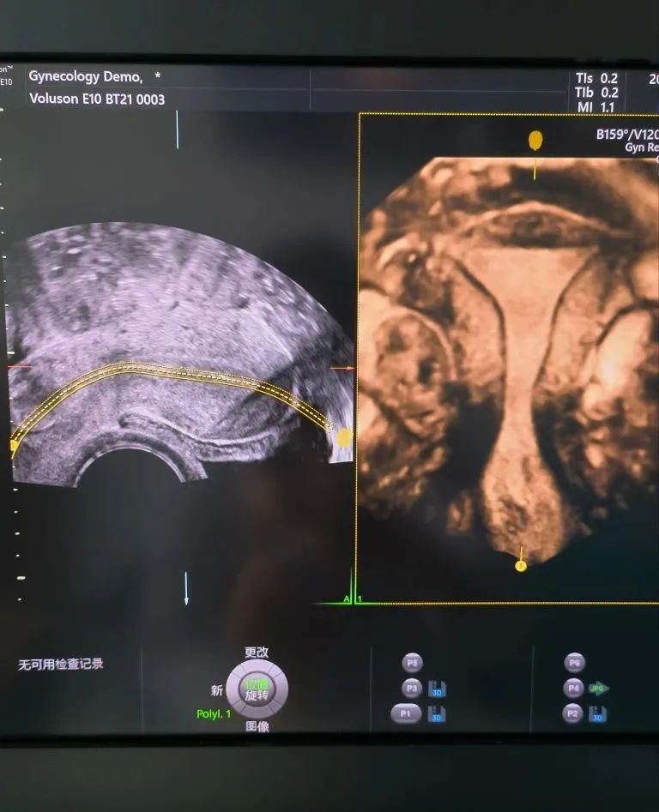Click the P5 preset button
The width and height of the screenshot is (659, 812).
point(412,663)
